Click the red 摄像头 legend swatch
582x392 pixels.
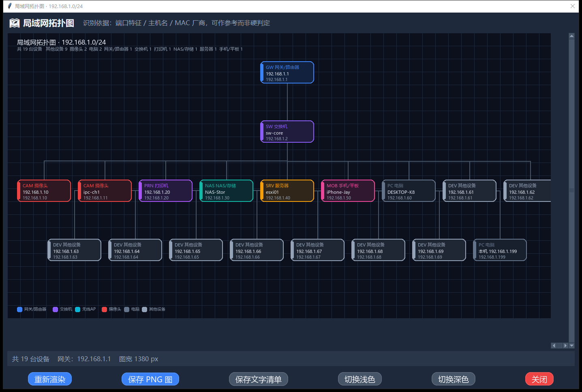[104, 309]
